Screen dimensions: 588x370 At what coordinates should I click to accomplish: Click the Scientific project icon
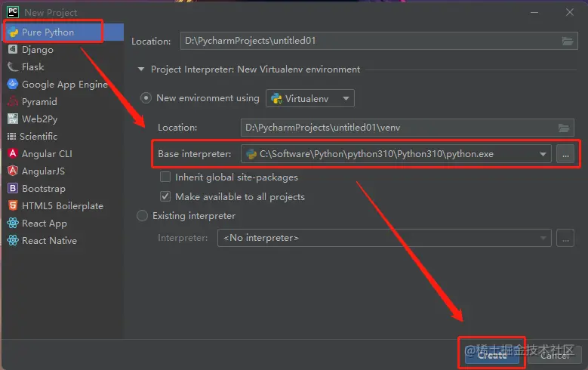[x=11, y=136]
